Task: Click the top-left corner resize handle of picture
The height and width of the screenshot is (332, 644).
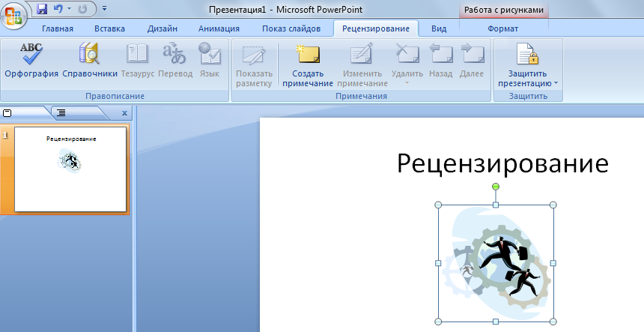Action: point(438,205)
